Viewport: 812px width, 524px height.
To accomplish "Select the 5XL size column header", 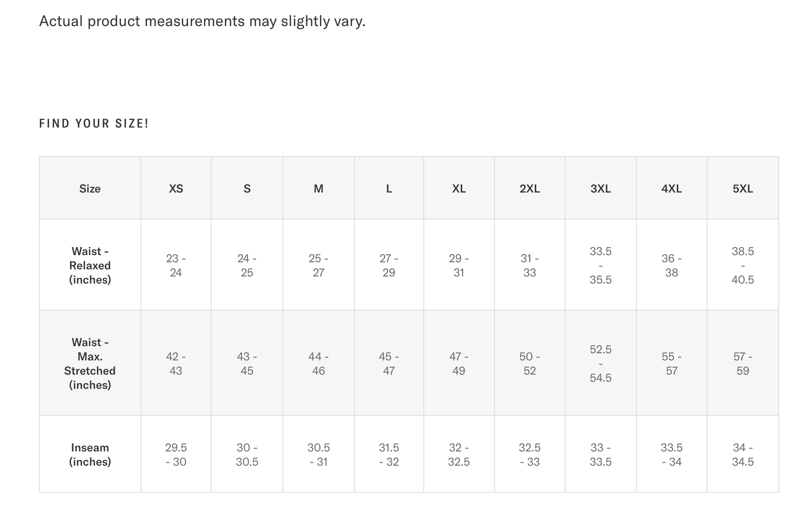I will pos(743,189).
